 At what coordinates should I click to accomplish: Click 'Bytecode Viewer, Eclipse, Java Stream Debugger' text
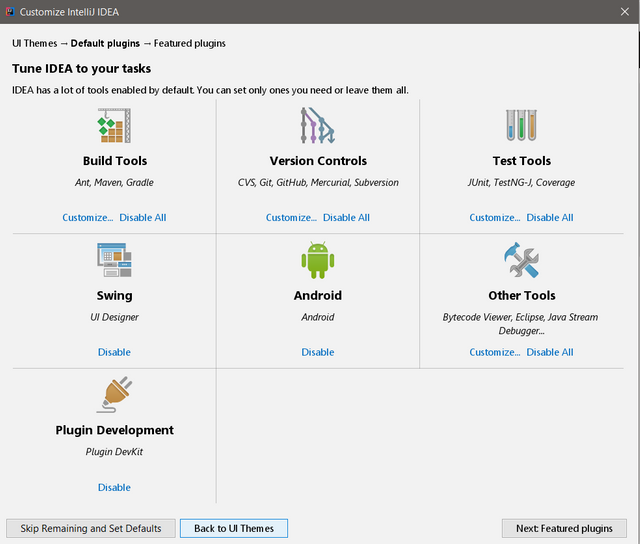(x=520, y=324)
